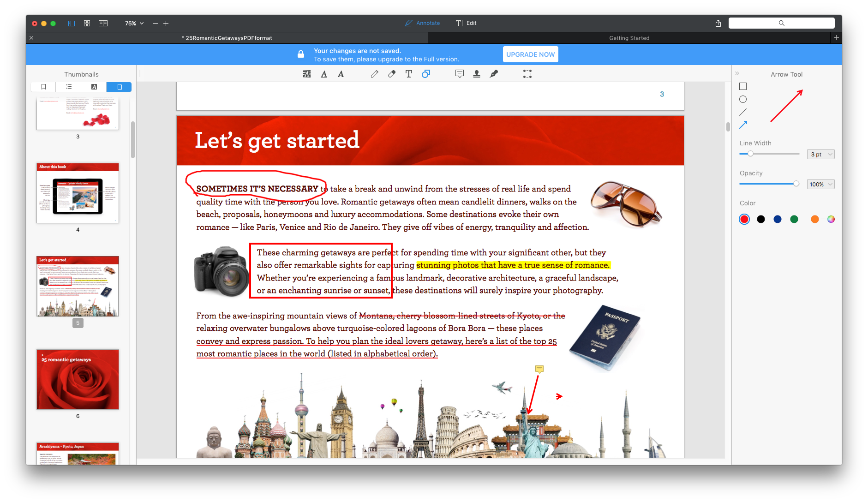Viewport: 868px width, 502px height.
Task: Switch to the Bookmarks sidebar view
Action: [x=42, y=86]
